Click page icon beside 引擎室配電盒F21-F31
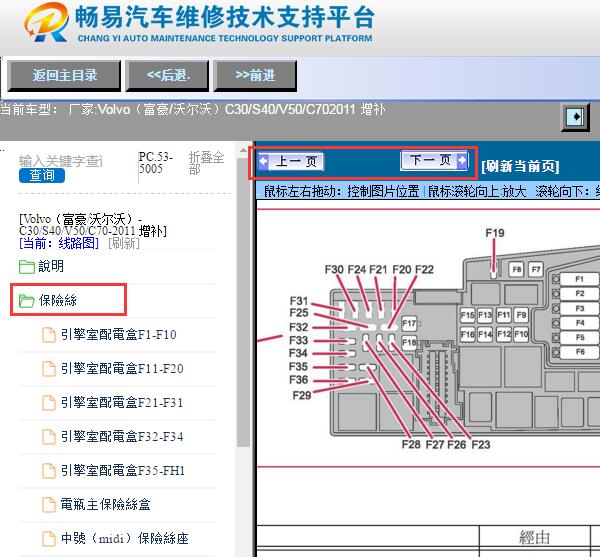Viewport: 600px width, 557px height. 49,403
